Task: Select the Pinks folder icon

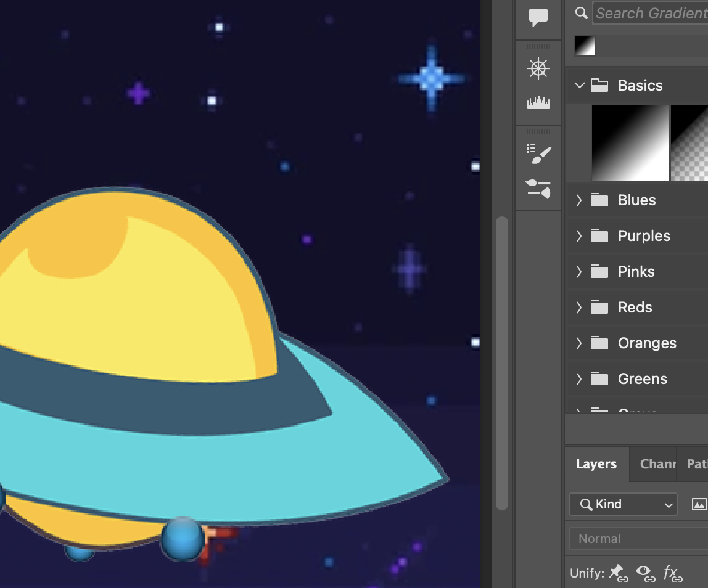Action: (x=599, y=271)
